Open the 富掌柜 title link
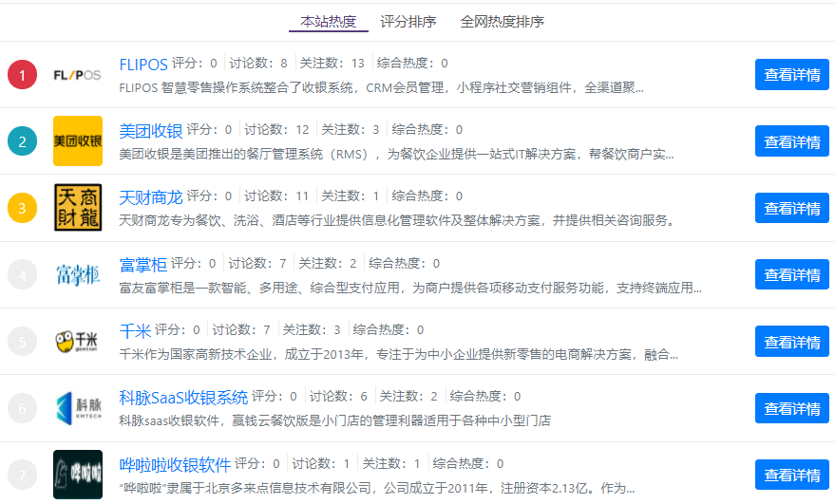Screen dimensions: 835x504 tap(142, 265)
